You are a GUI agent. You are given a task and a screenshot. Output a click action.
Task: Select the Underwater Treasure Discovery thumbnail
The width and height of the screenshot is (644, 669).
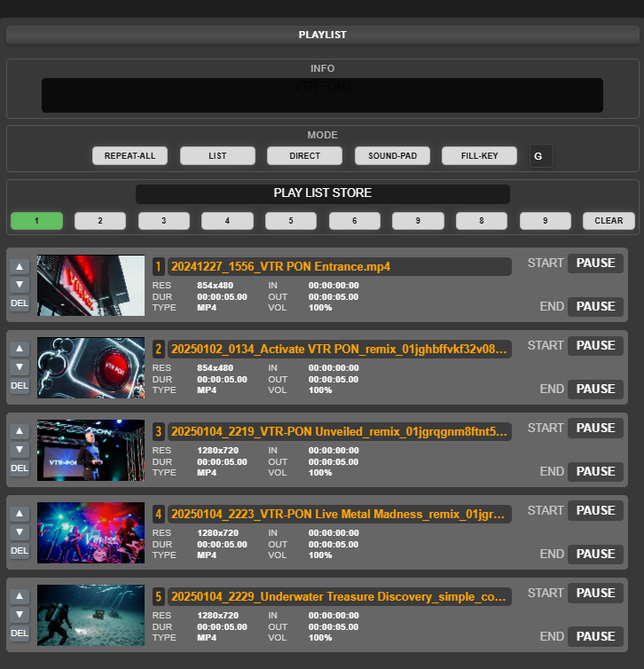[90, 615]
